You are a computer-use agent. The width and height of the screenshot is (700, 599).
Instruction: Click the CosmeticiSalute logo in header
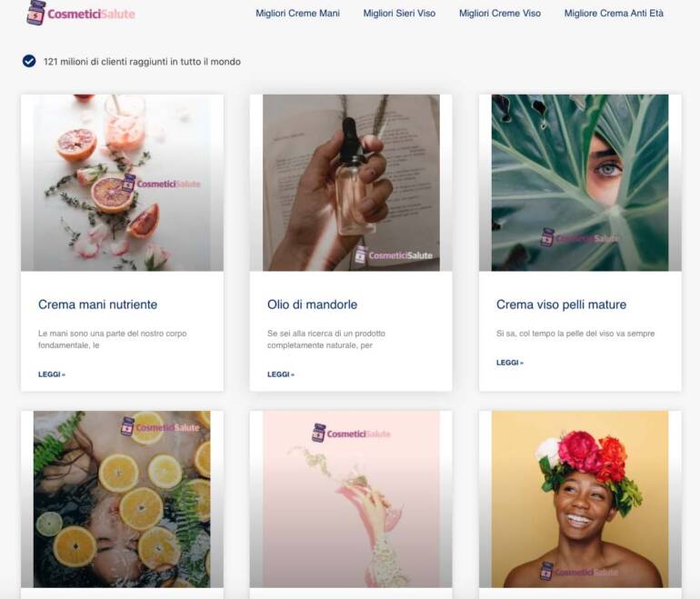[80, 13]
